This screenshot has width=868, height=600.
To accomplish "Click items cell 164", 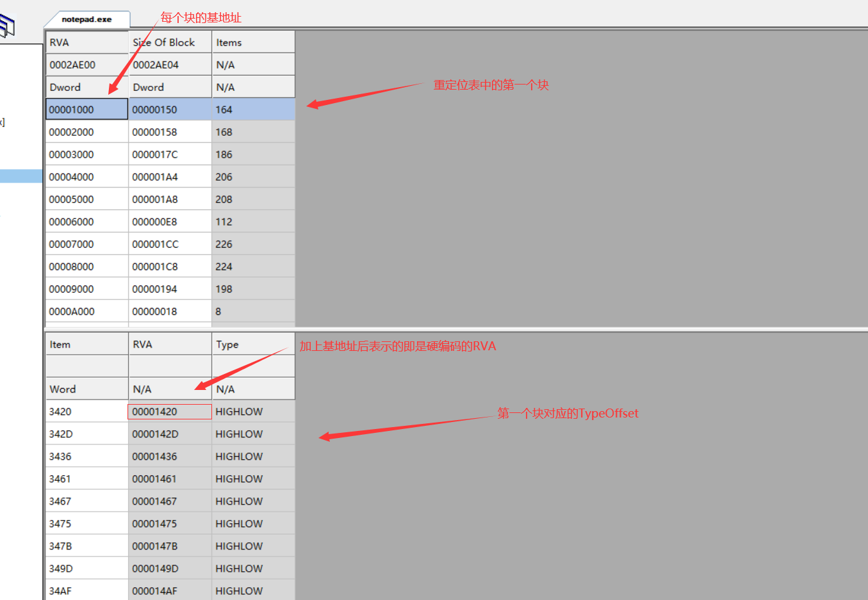I will tap(254, 109).
